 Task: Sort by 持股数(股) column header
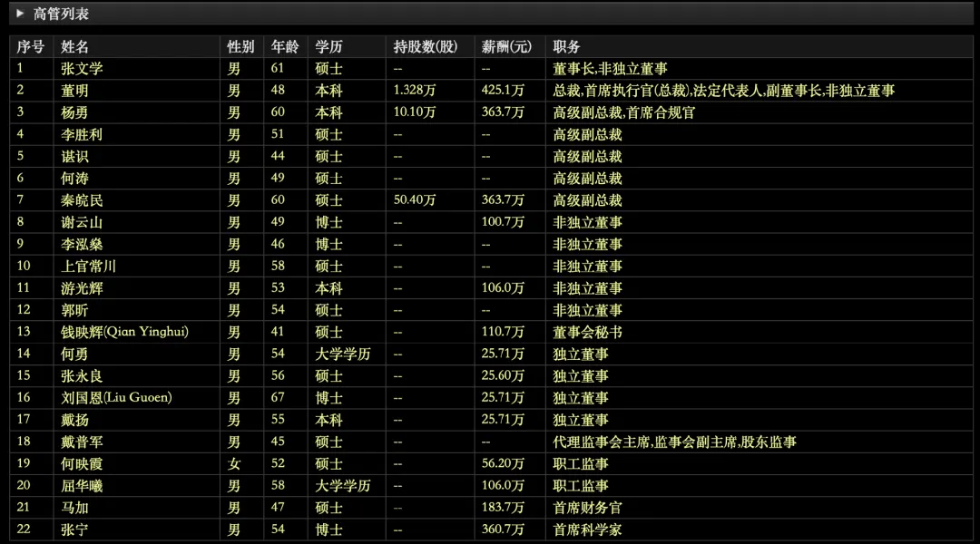point(426,46)
